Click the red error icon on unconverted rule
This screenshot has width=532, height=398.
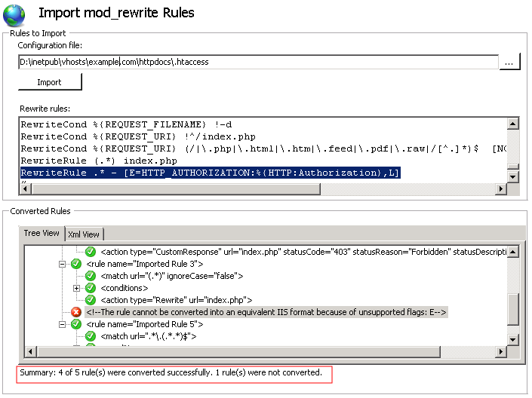[x=75, y=311]
